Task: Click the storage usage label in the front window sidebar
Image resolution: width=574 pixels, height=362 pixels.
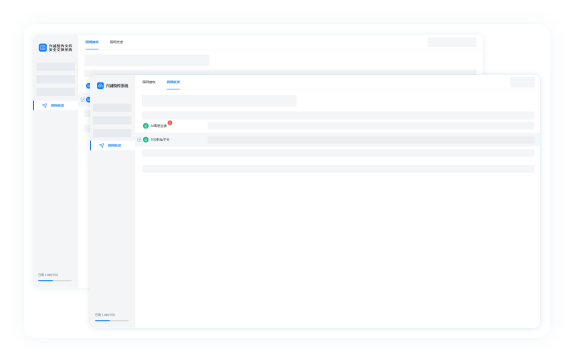Action: tap(105, 315)
